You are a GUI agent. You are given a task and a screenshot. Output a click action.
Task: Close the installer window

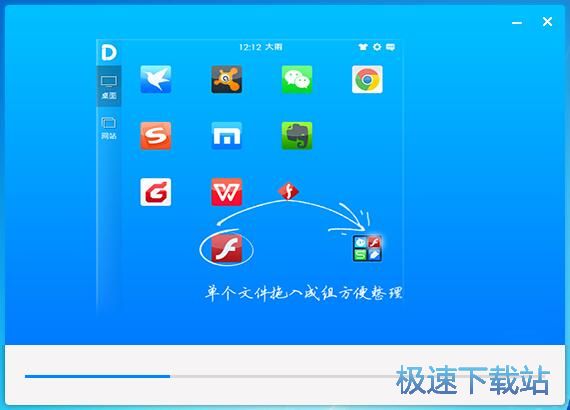tap(547, 22)
